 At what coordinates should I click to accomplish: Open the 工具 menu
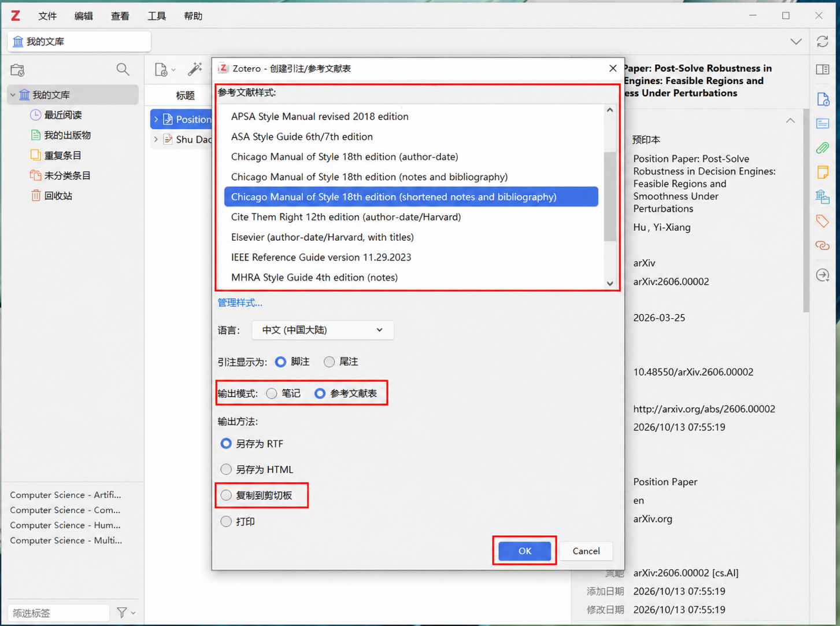(x=157, y=16)
